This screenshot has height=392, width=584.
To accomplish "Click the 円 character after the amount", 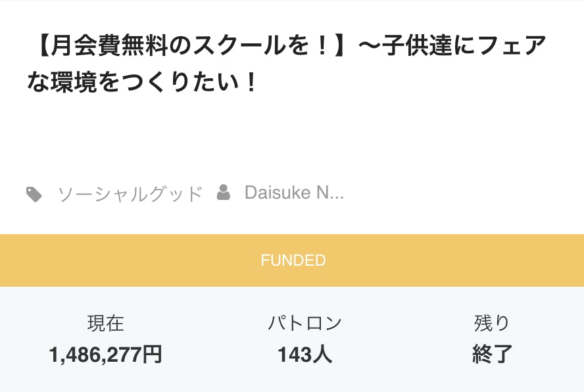I will 153,355.
